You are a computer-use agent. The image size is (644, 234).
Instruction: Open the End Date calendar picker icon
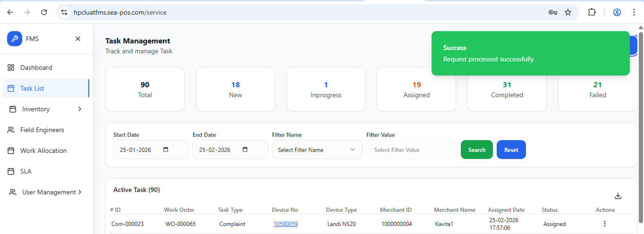click(x=245, y=150)
